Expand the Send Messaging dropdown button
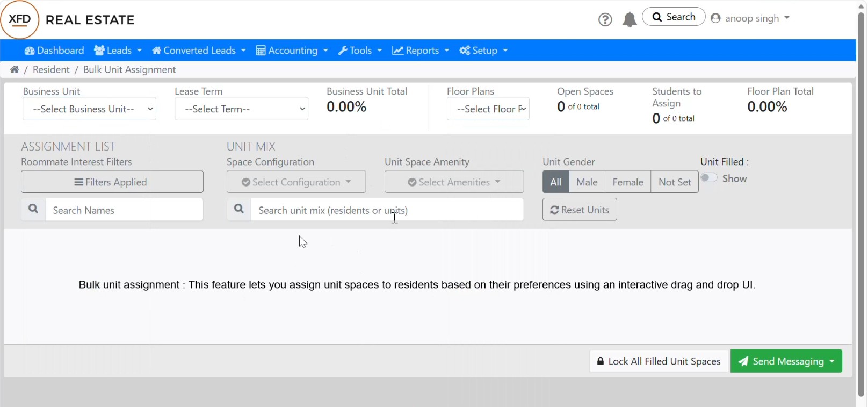Viewport: 868px width, 407px height. pos(786,361)
